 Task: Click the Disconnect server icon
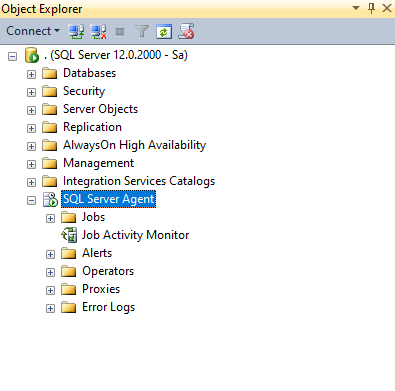[98, 32]
